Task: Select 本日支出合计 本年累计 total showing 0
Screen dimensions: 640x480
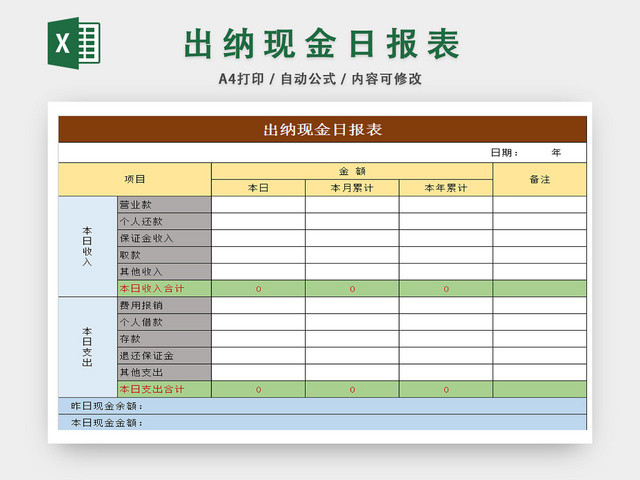Action: [x=446, y=389]
